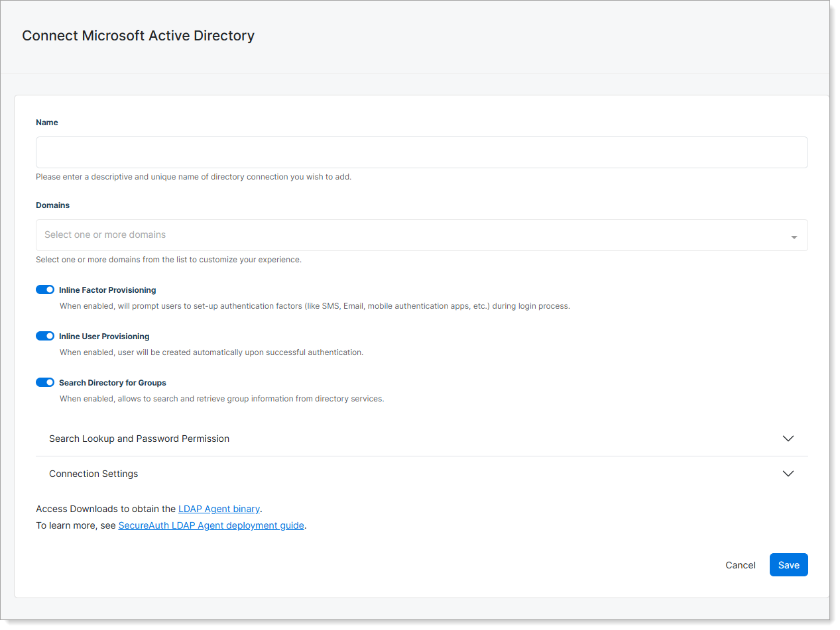This screenshot has height=630, width=840.
Task: Click the Connect Microsoft Active Directory heading
Action: (138, 36)
